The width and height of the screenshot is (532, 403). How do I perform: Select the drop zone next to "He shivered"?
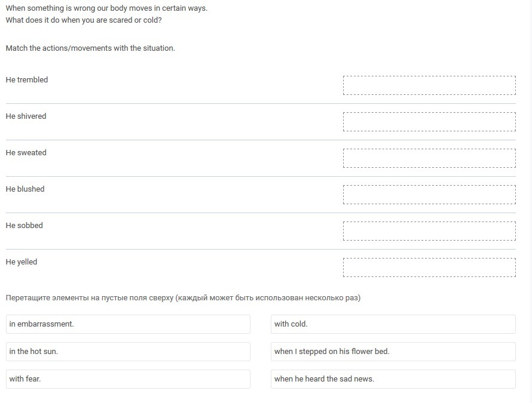click(x=429, y=122)
